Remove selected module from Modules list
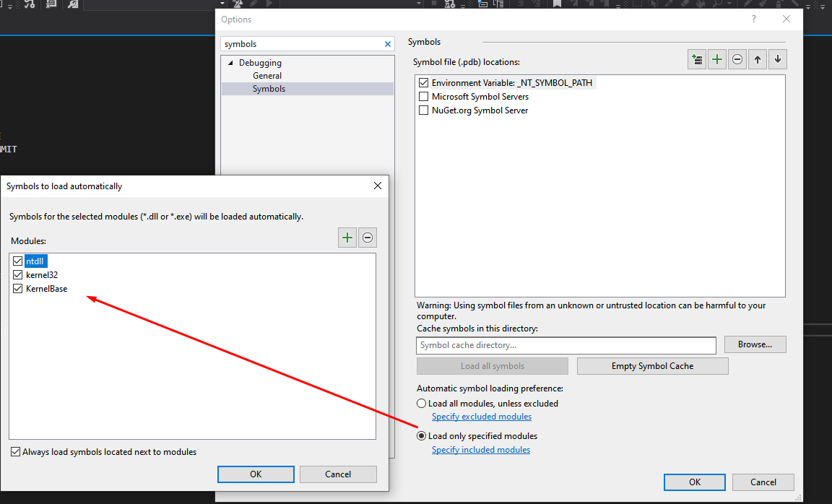The height and width of the screenshot is (504, 832). coord(368,238)
